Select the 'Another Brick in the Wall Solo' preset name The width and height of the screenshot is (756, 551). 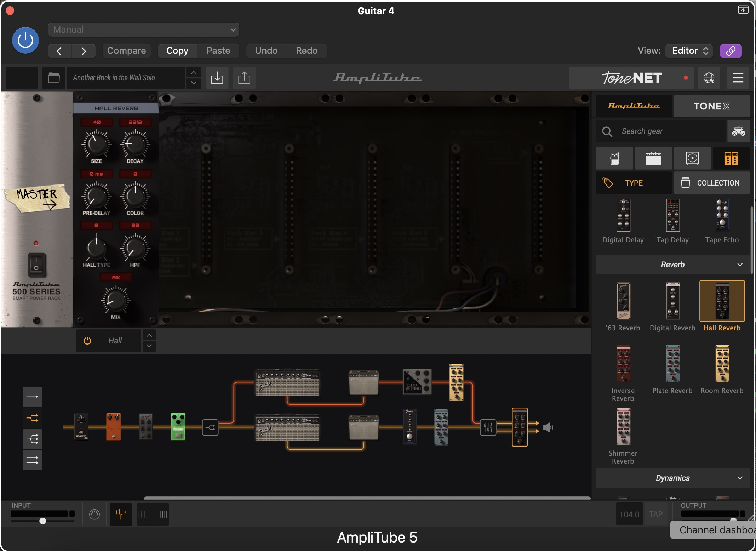126,78
